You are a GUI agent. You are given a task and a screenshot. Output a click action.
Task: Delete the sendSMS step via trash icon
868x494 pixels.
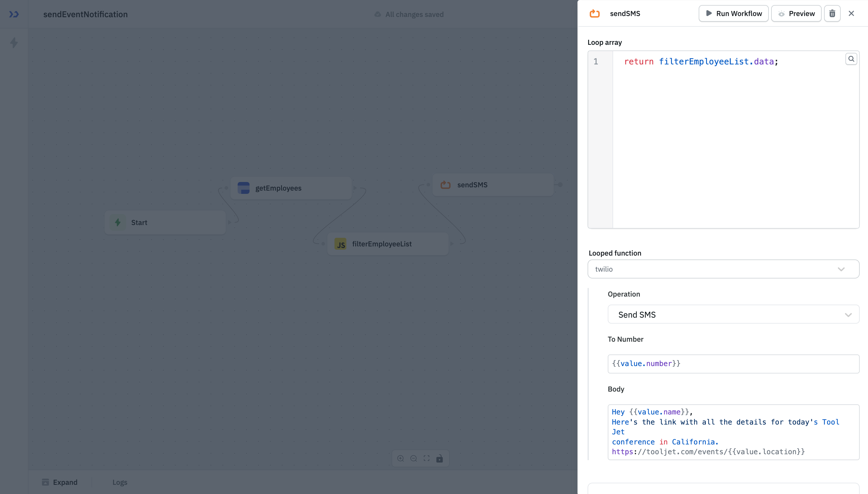pyautogui.click(x=832, y=13)
